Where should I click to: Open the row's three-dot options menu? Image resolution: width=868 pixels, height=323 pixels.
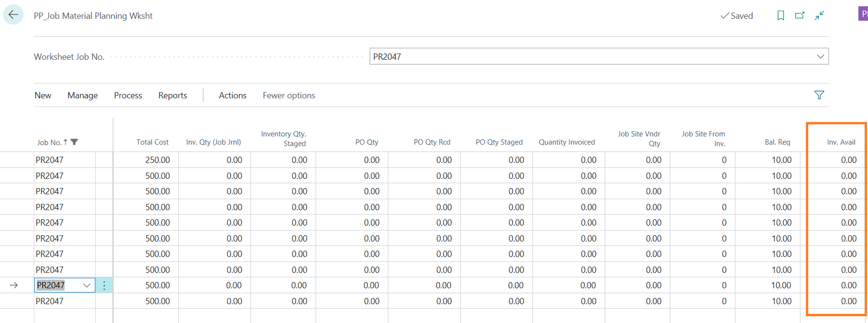(104, 285)
